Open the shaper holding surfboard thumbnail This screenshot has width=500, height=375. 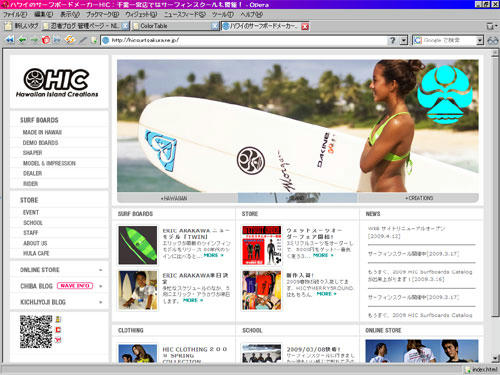tap(138, 290)
